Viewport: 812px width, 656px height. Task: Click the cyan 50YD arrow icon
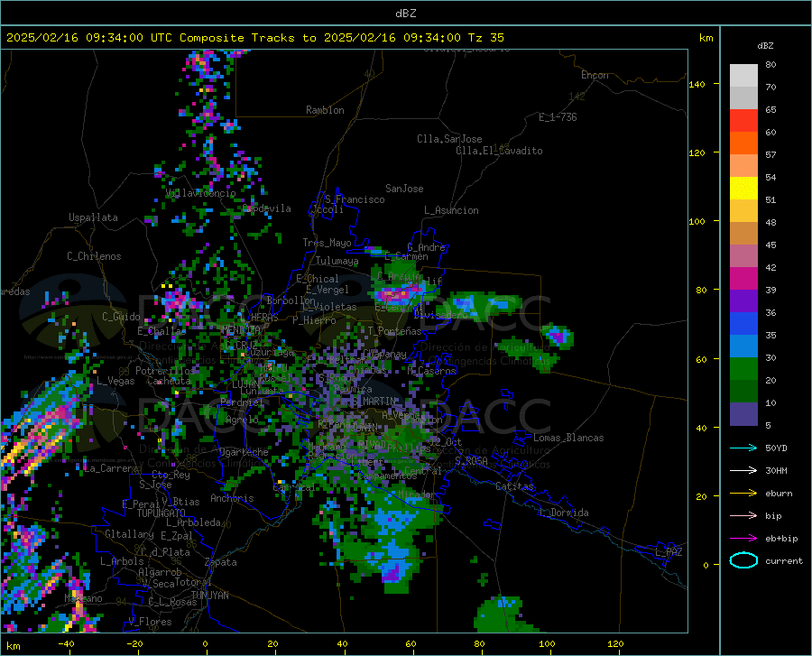[743, 448]
